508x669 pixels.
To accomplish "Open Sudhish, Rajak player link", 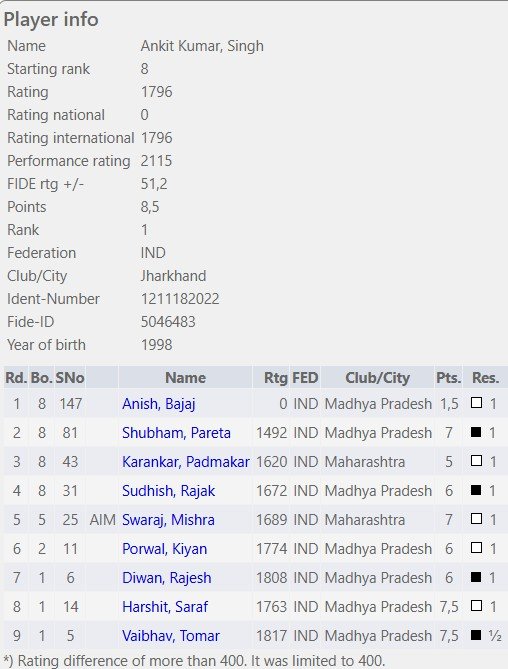I will (x=168, y=491).
